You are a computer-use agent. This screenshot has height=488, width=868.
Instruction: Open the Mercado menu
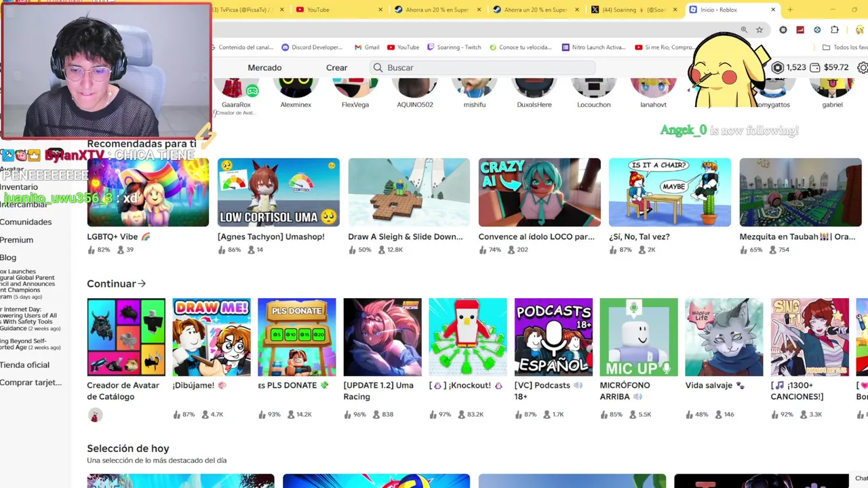264,68
